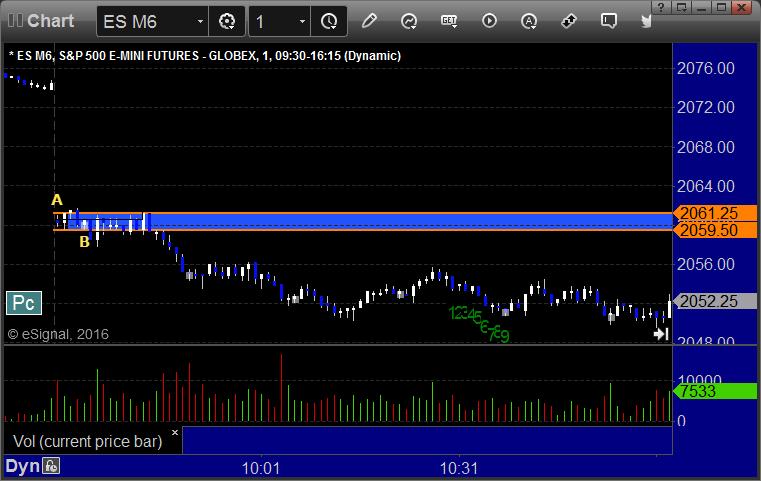The height and width of the screenshot is (481, 761).
Task: Open the time template clock menu
Action: 329,21
